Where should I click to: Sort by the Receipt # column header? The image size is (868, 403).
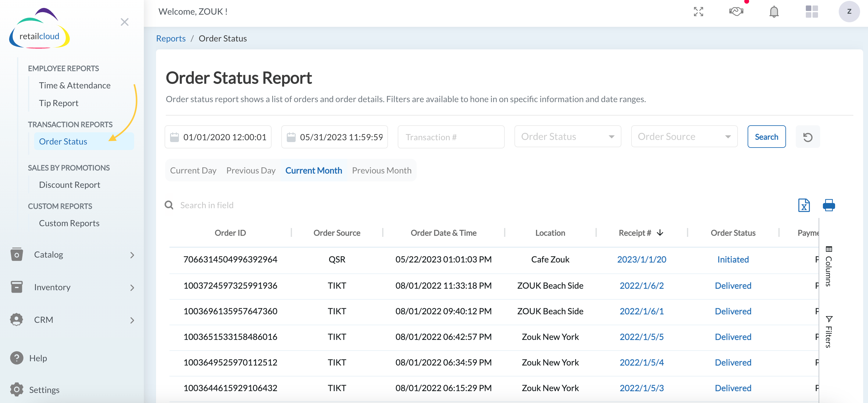point(635,233)
